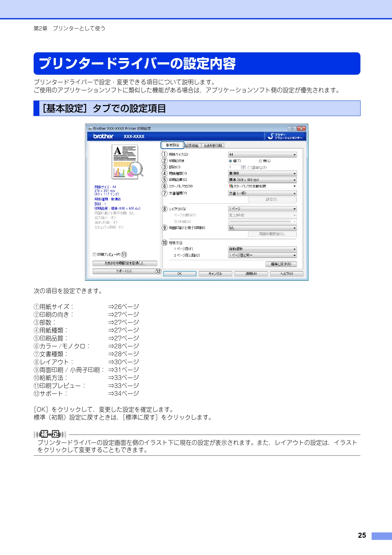Viewport: 392px width, 555px height.
Task: Open the Brother Solutions Center logo link
Action: tap(285, 136)
